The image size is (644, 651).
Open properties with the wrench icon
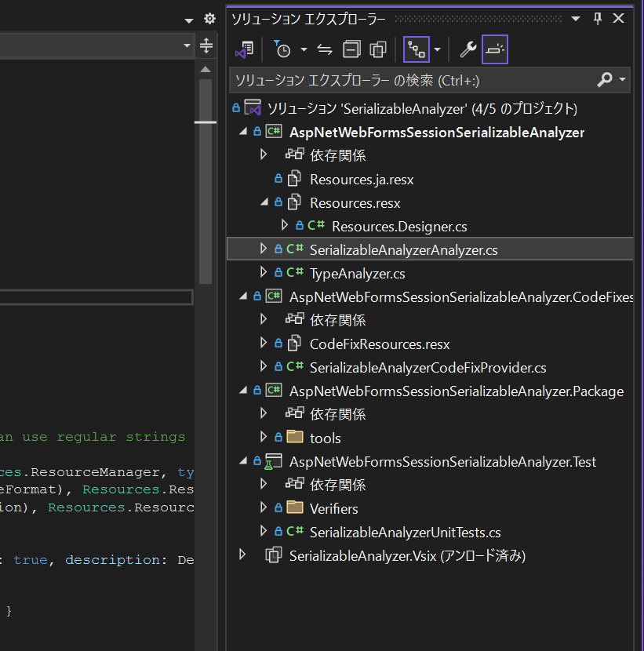pyautogui.click(x=468, y=50)
